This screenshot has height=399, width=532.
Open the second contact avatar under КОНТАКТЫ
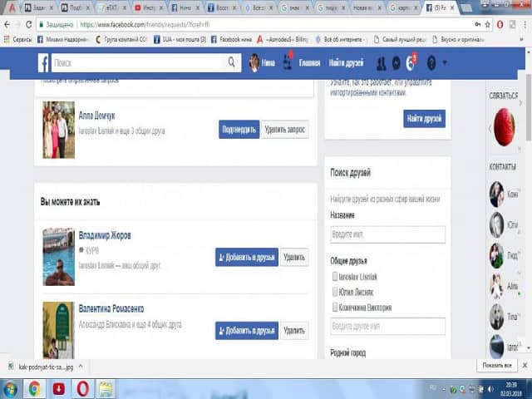tap(497, 224)
